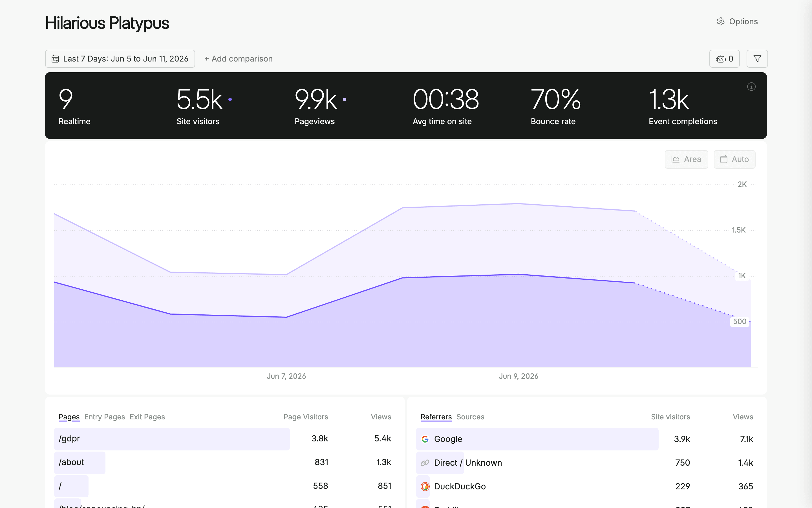This screenshot has height=508, width=812.
Task: Click 3.9k visitors value for Google
Action: (x=682, y=439)
